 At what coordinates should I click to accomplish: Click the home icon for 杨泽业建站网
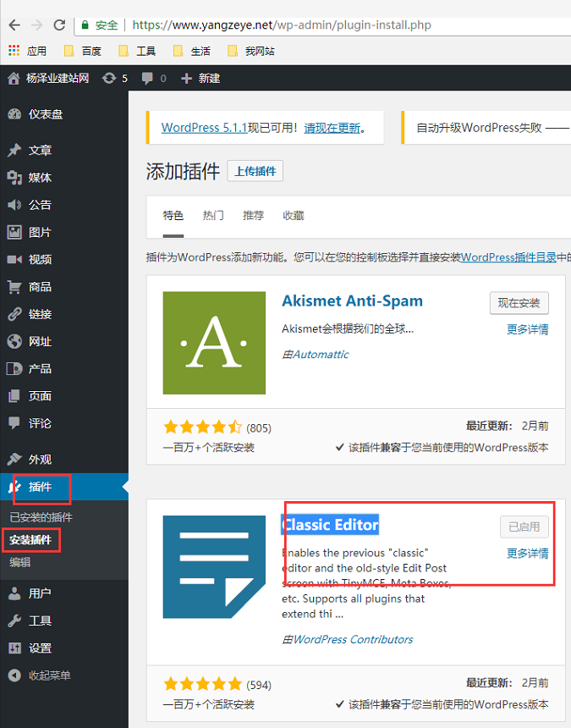point(14,79)
